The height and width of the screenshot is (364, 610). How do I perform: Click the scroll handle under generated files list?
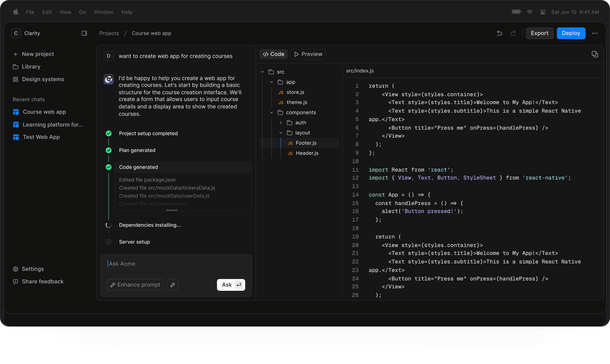pyautogui.click(x=172, y=210)
